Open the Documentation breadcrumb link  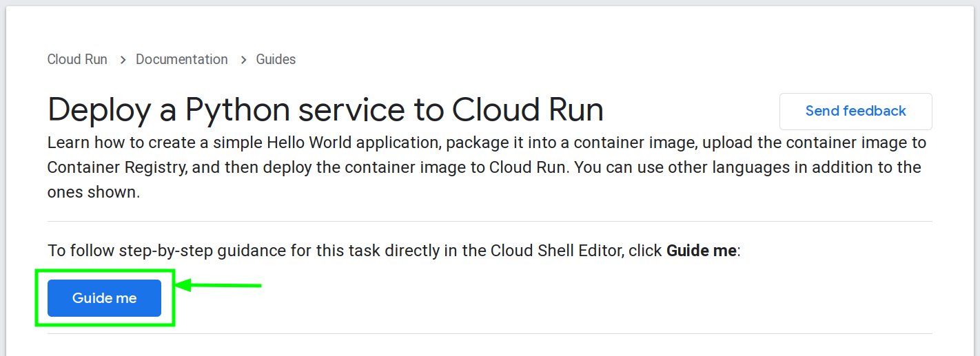[181, 60]
